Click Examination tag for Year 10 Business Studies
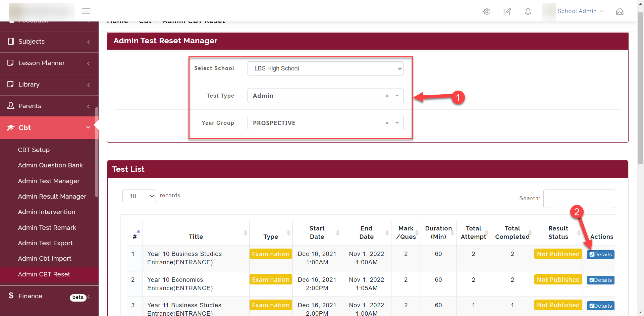The width and height of the screenshot is (644, 316). coord(271,254)
